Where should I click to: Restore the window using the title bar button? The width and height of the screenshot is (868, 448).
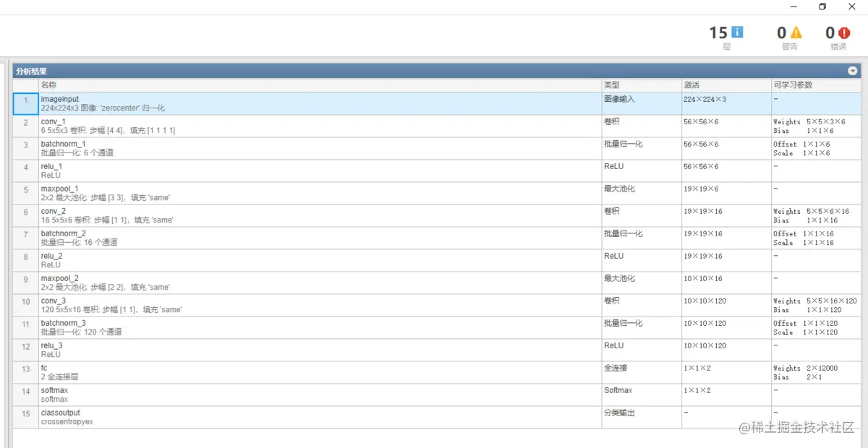point(822,7)
